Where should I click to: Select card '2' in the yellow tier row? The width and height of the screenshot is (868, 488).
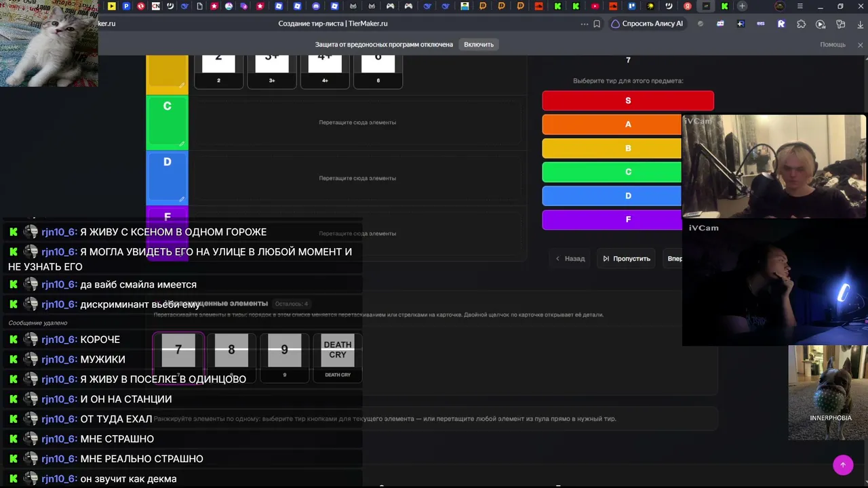click(218, 72)
